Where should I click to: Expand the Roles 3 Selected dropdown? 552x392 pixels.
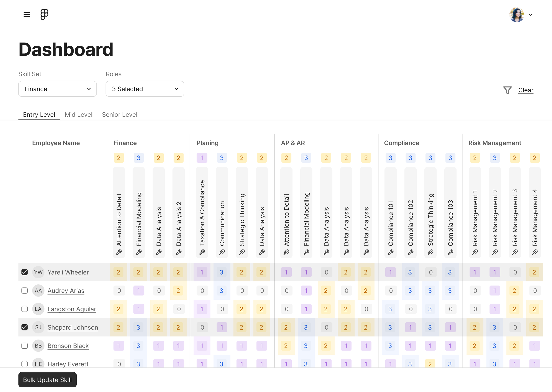145,89
